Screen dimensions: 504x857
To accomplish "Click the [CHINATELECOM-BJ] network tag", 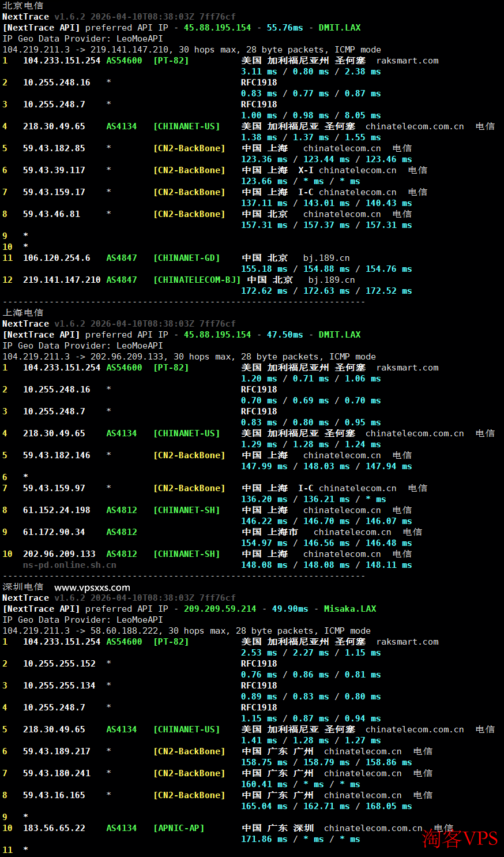I will (197, 280).
